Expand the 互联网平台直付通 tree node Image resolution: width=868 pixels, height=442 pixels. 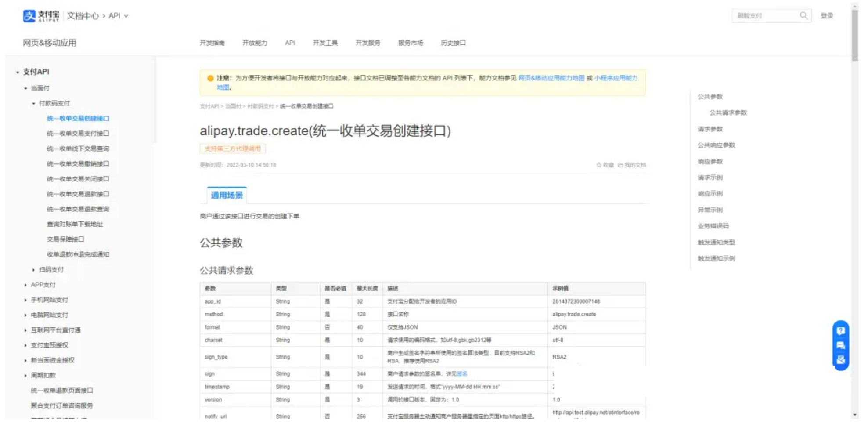[25, 330]
